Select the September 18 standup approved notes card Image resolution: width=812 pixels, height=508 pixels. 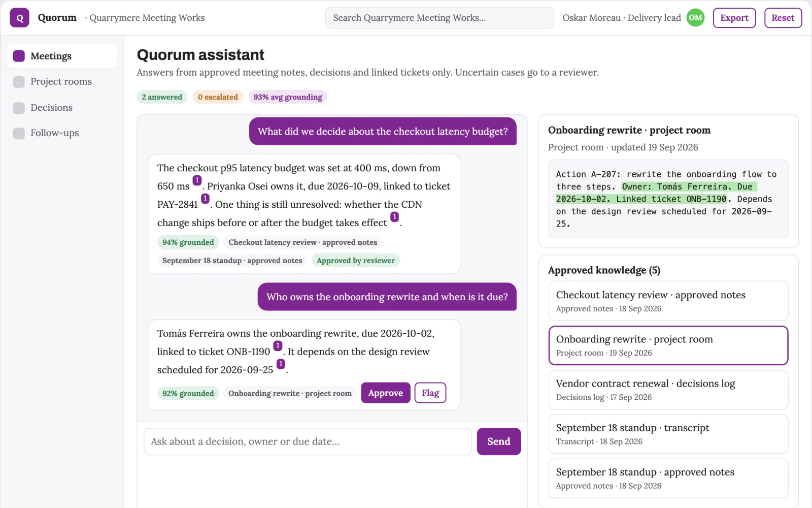[668, 478]
